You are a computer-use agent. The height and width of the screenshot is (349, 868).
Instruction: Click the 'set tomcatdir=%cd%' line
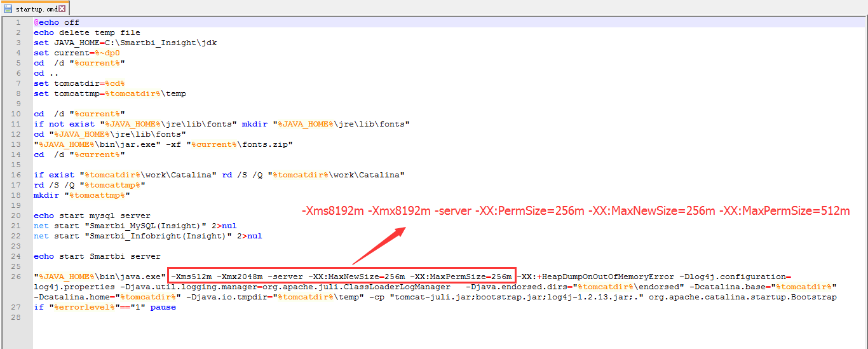click(x=79, y=83)
